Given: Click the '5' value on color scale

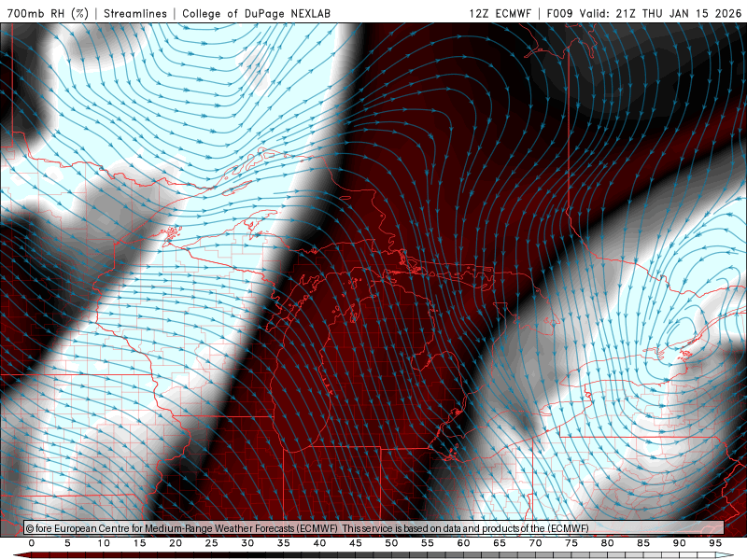Looking at the screenshot, I should (x=67, y=543).
